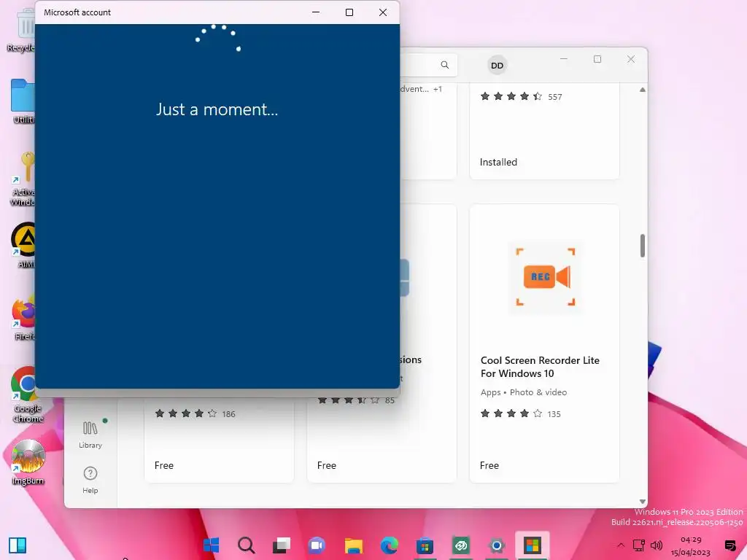
Task: Click the Store scroll-down arrow
Action: tap(642, 502)
